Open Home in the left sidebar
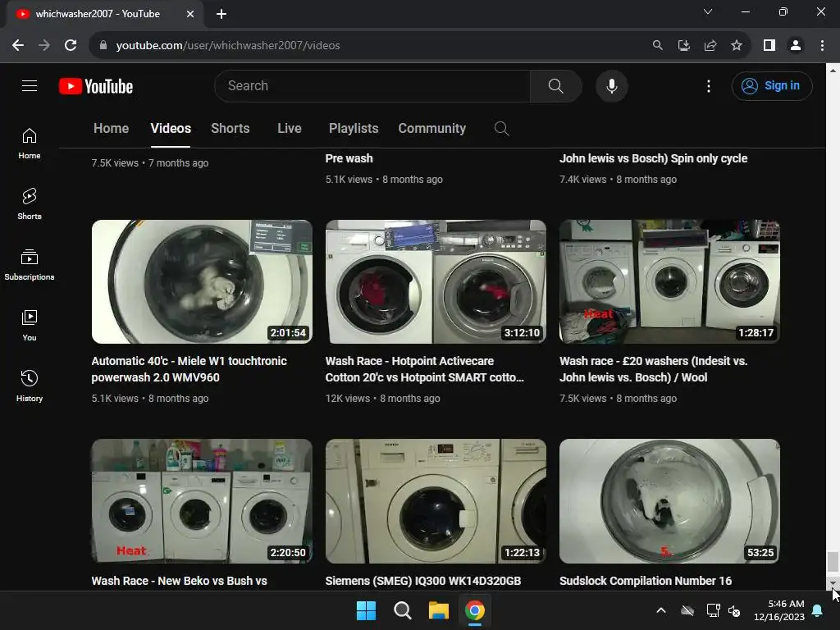 pos(30,144)
